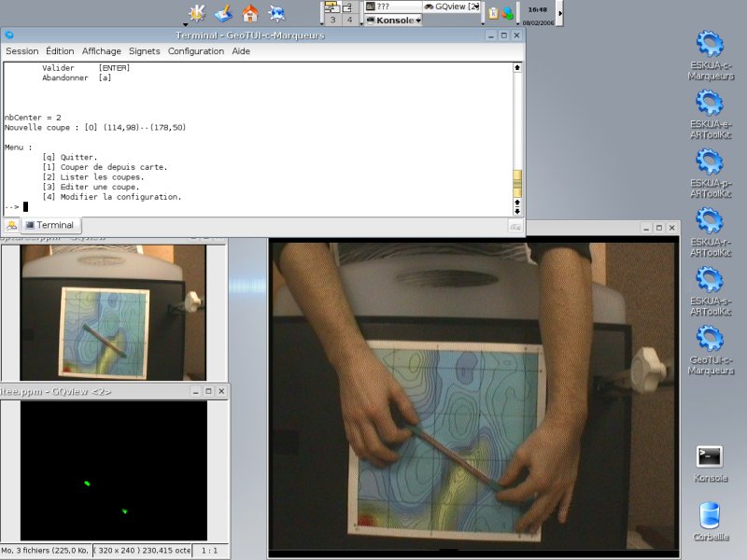Switch to virtual desktop 2 in pager
747x560 pixels.
[349, 7]
